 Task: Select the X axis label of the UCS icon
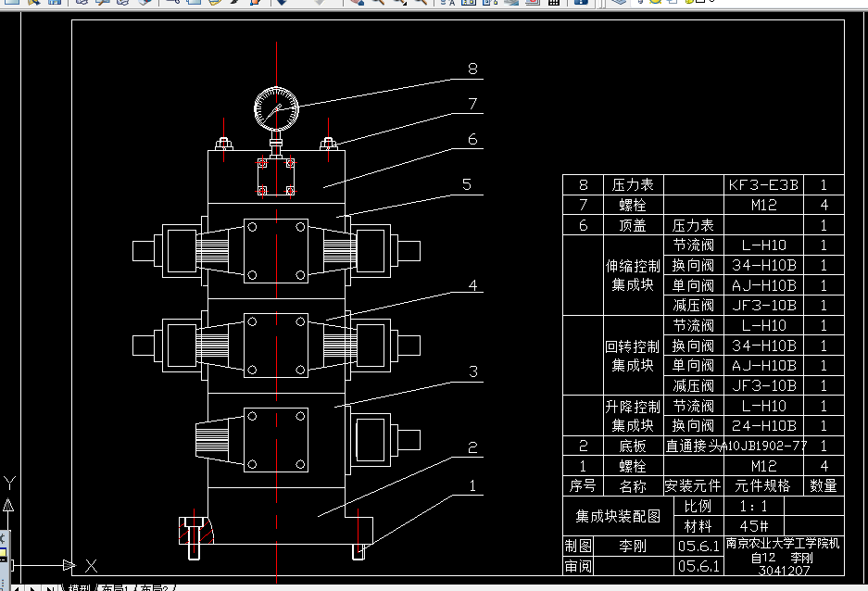click(x=92, y=566)
